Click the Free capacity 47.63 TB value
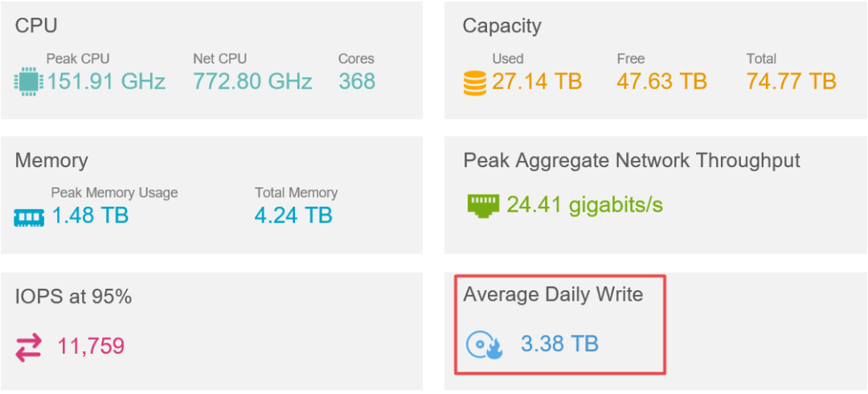This screenshot has width=868, height=394. tap(662, 81)
